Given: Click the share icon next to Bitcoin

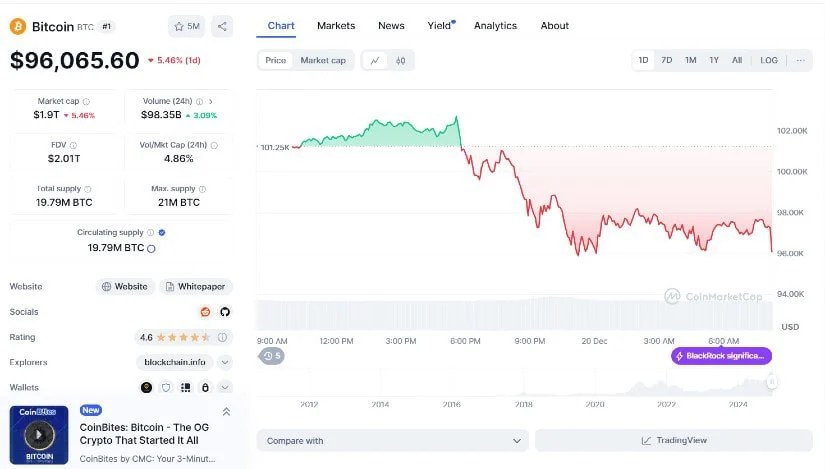Looking at the screenshot, I should [222, 27].
